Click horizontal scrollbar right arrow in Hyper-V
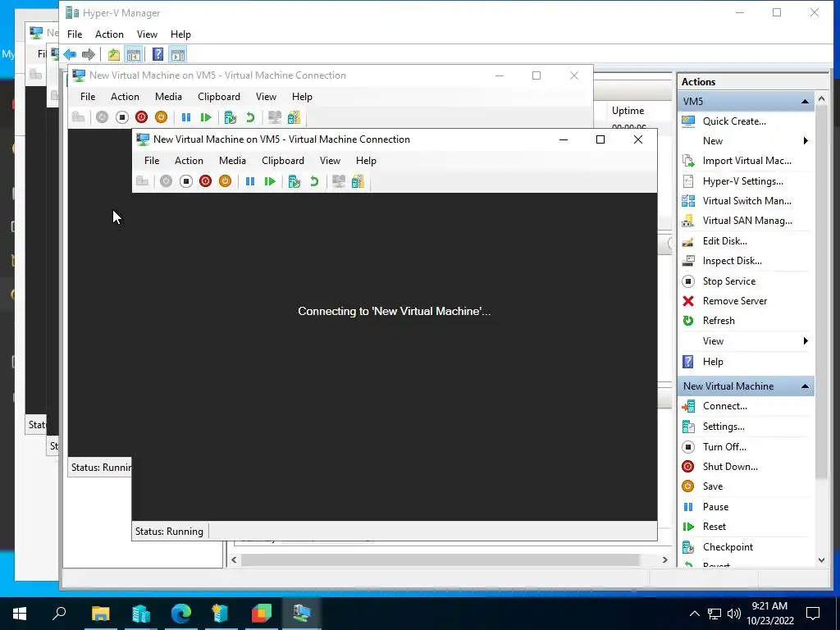 pos(664,559)
